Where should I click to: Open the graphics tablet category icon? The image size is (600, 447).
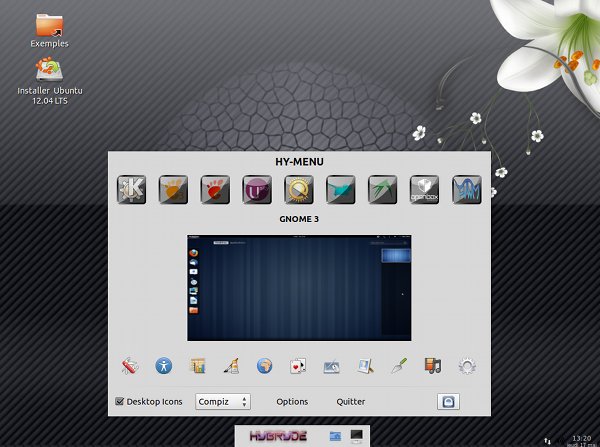332,367
